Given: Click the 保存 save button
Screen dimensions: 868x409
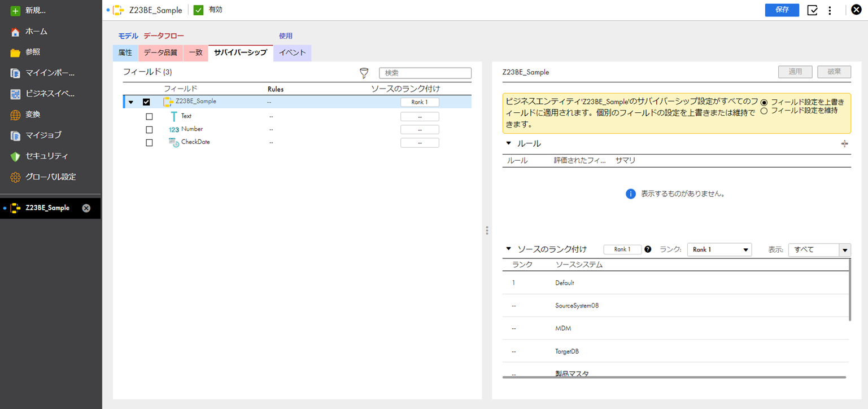Looking at the screenshot, I should (x=782, y=10).
